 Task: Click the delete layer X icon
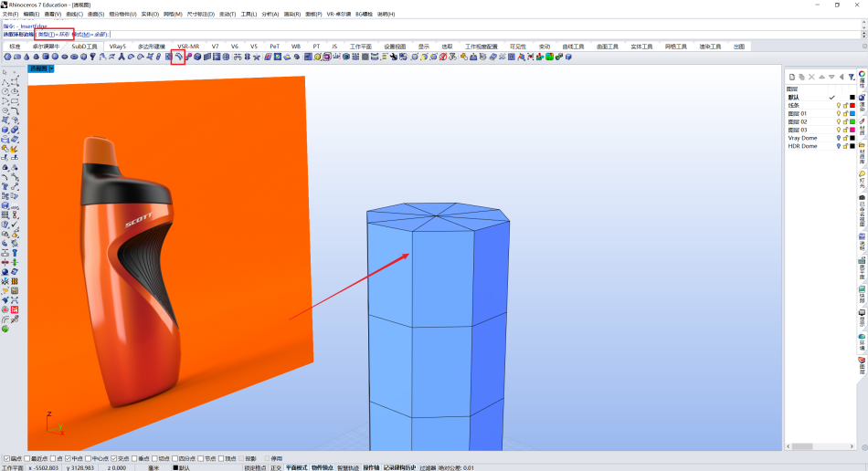811,78
